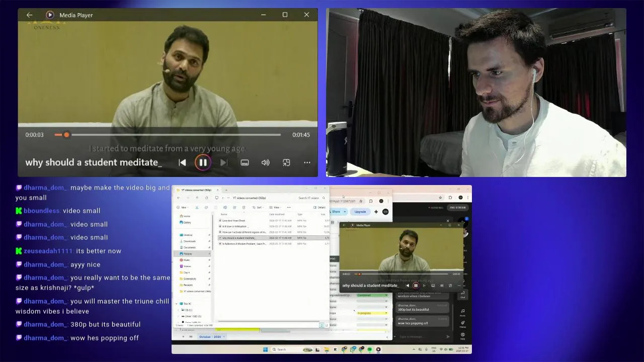Click the back arrow in File Explorer
Image resolution: width=644 pixels, height=362 pixels.
point(178,198)
